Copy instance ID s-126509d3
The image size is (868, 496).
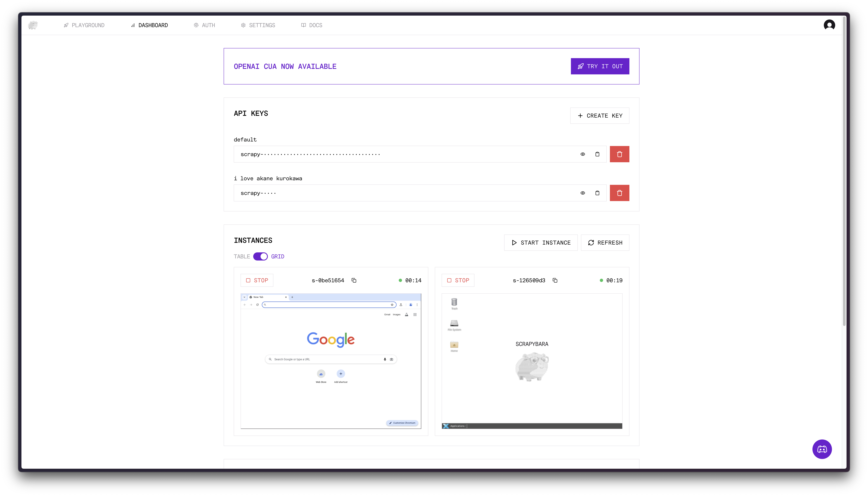(x=555, y=280)
